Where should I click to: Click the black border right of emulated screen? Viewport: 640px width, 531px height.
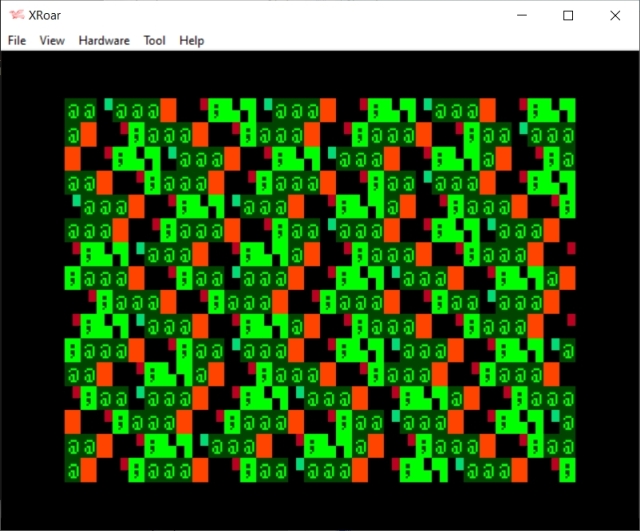608,290
